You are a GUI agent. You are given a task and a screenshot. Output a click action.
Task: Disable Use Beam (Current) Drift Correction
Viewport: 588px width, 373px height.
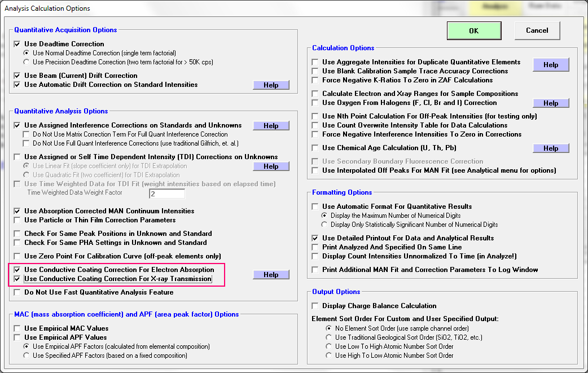[x=17, y=76]
